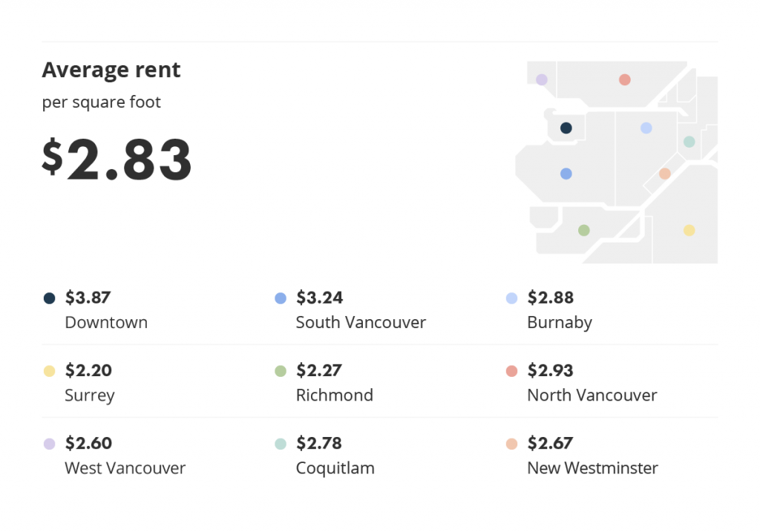Select the peach New Westminster map marker
Viewport: 760px width, 532px height.
[664, 174]
